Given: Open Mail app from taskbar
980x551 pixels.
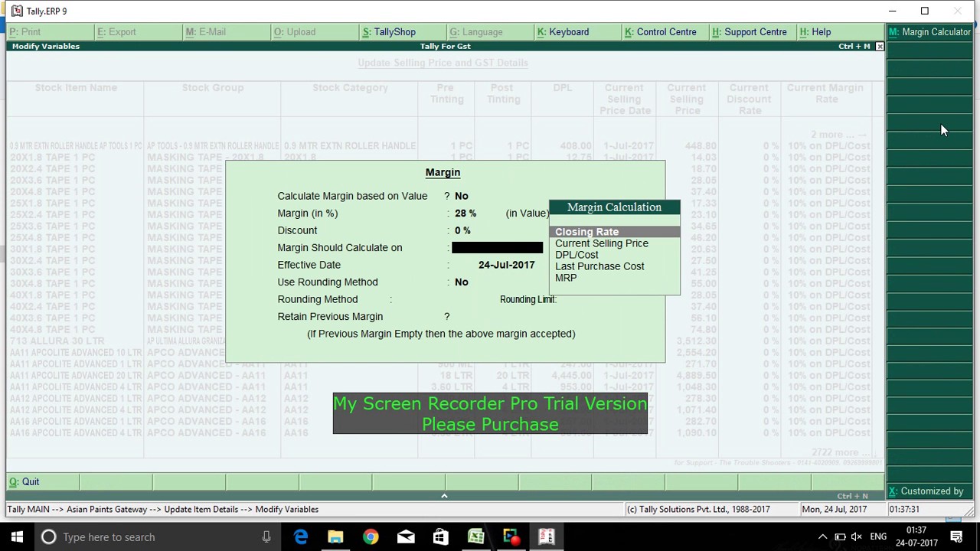Looking at the screenshot, I should pyautogui.click(x=406, y=537).
